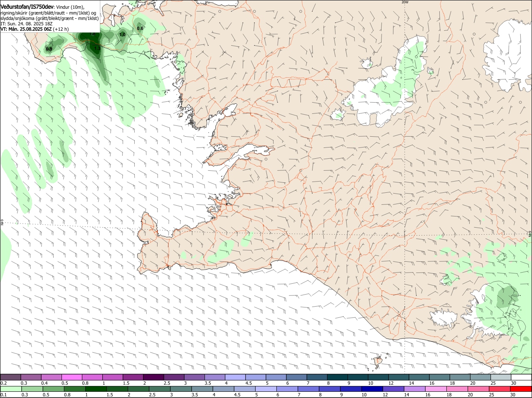This screenshot has height=398, width=532.
Task: Select the dark teal 8–9 snow swatch
Action: pos(337,377)
